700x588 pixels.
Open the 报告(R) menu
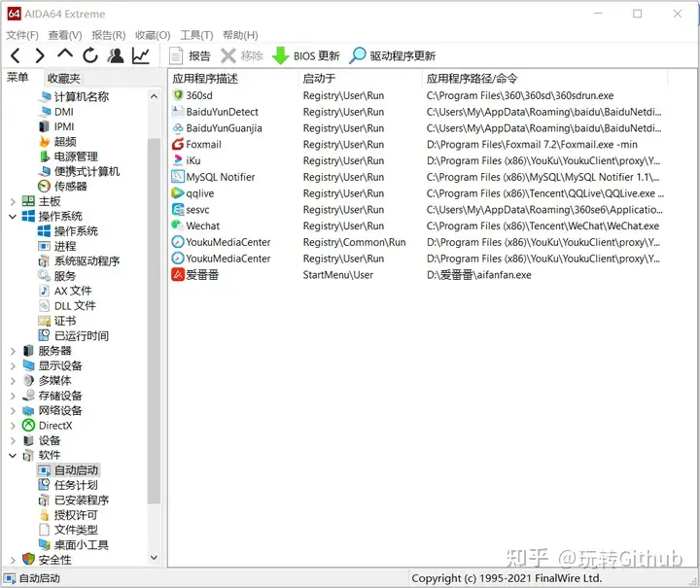pyautogui.click(x=109, y=35)
